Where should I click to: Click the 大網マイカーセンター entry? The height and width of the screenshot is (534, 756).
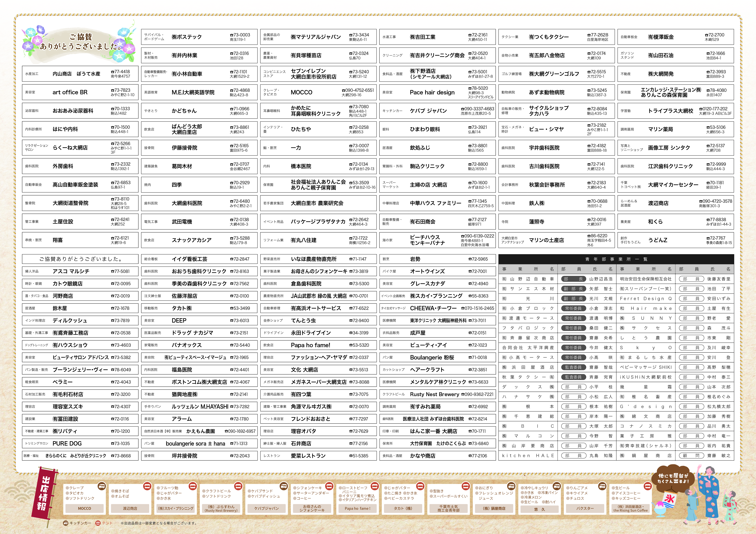(x=676, y=185)
